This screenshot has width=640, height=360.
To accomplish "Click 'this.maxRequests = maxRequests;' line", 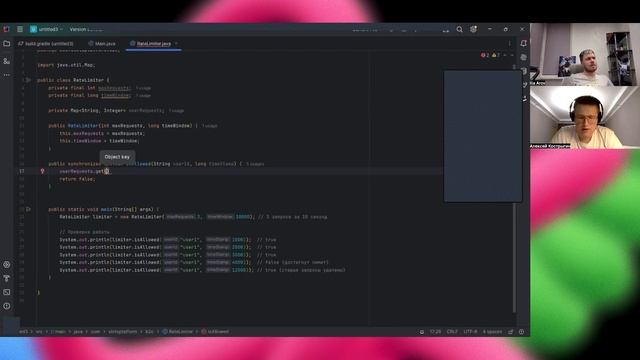I will (102, 133).
